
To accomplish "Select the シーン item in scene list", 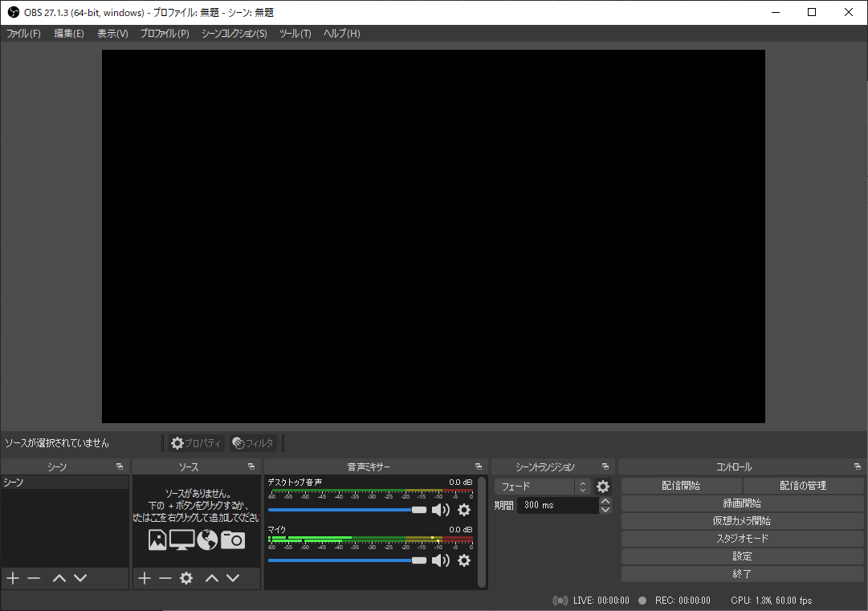I will coord(65,483).
